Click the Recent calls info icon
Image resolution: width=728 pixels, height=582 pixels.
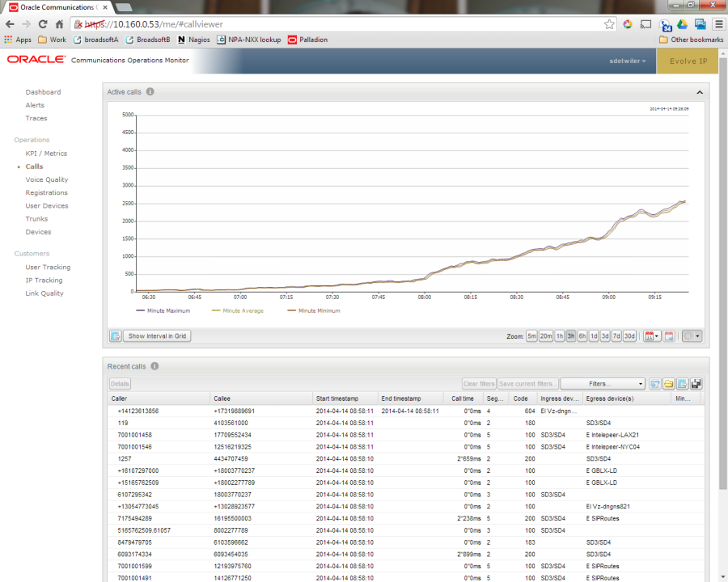coord(154,366)
